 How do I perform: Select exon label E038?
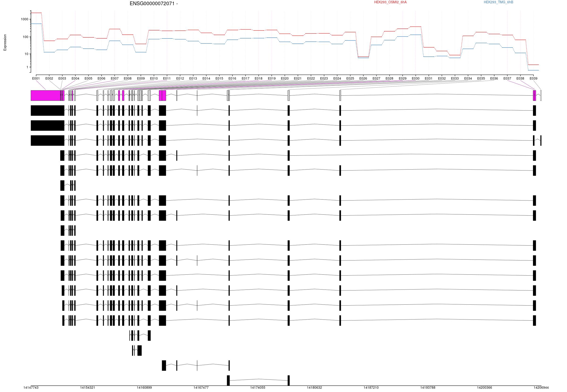pos(520,79)
